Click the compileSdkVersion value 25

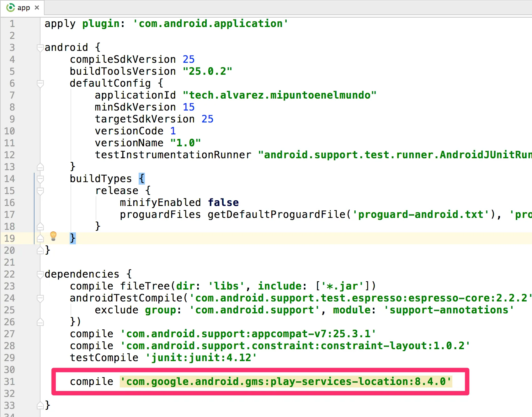point(189,59)
